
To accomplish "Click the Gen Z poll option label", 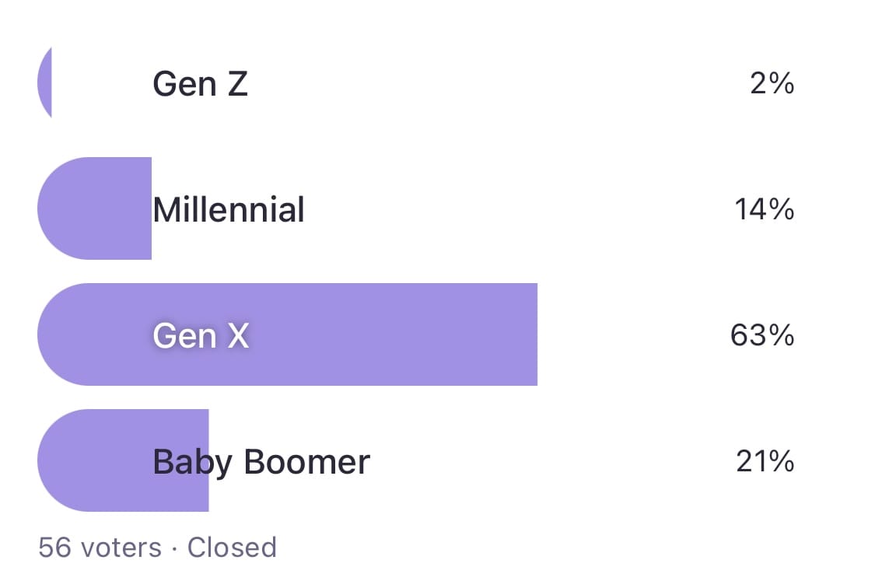I will 200,83.
